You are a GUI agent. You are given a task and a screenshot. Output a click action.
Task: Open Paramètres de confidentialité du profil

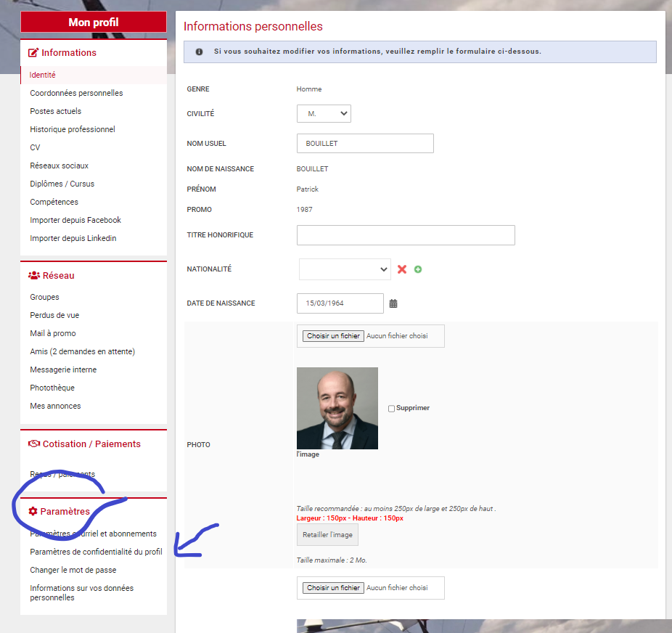96,552
